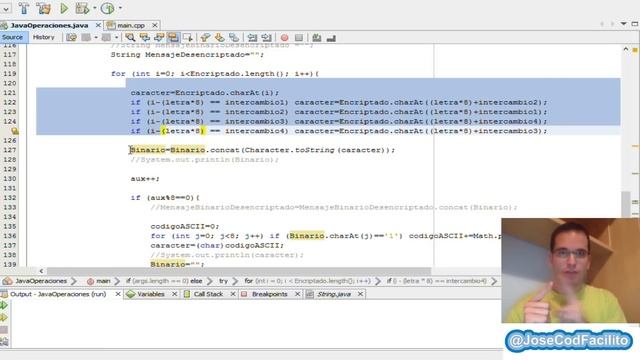Click the Stop icon in Output sidebar
Screen dimensions: 640x360
point(4,329)
